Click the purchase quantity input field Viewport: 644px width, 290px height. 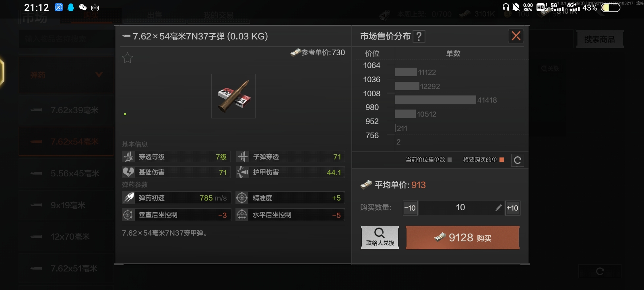click(x=461, y=208)
